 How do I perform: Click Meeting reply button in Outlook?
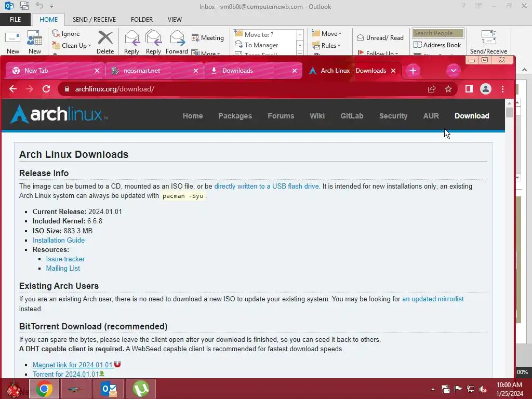tap(208, 37)
